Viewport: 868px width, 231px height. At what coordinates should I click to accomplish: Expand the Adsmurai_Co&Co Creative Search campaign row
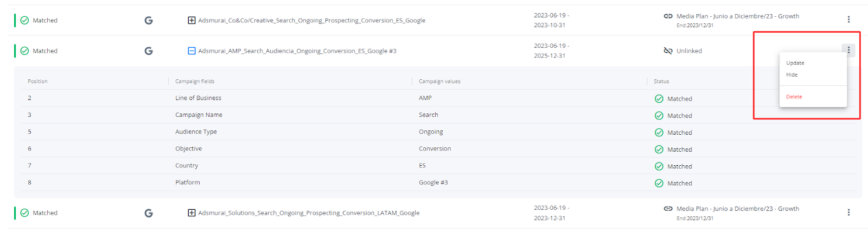(x=192, y=21)
